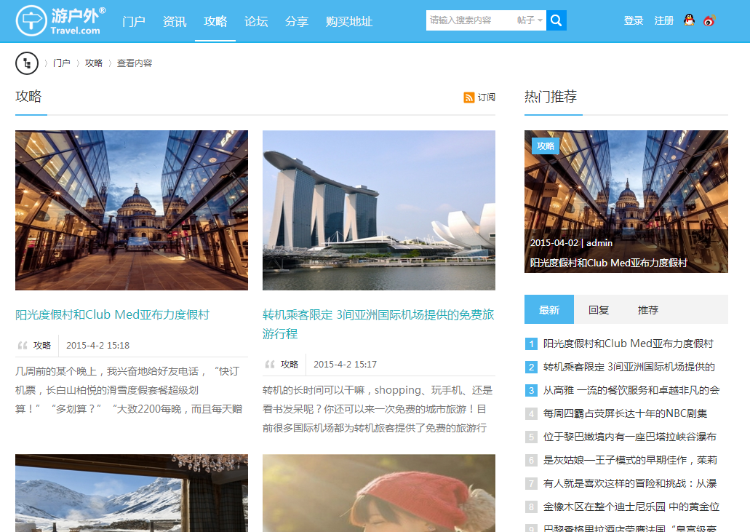Open list item 6 是灰姑娘—王子模式

(x=630, y=460)
